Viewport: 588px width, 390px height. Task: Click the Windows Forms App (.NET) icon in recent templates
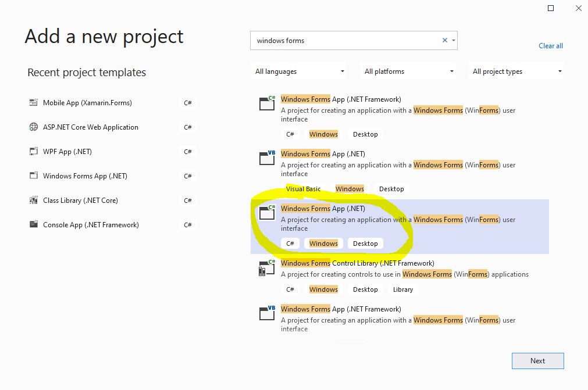[33, 176]
